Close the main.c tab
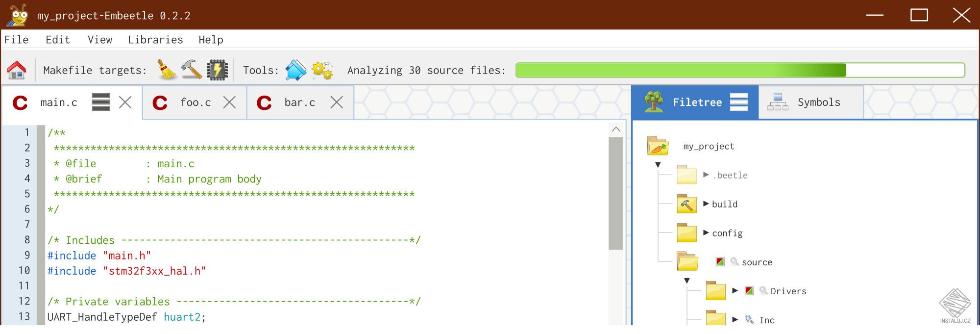Screen dimensions: 980x334 (125, 103)
